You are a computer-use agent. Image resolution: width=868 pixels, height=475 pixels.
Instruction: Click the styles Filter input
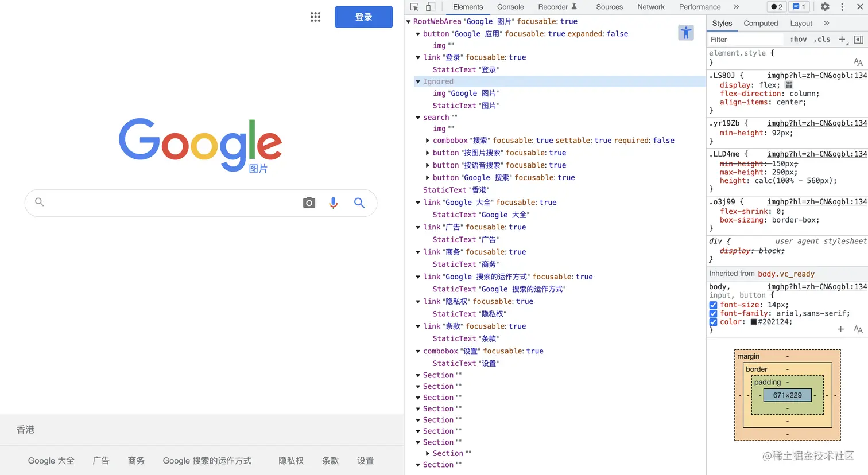745,40
